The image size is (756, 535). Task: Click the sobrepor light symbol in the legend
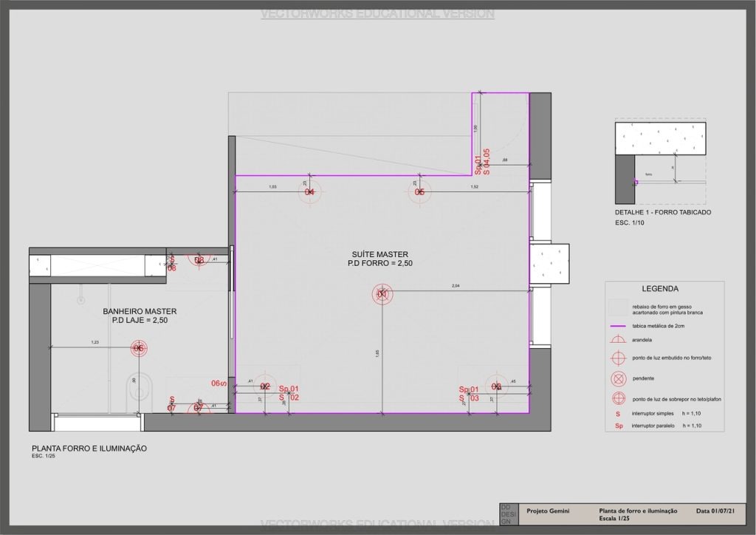coord(618,399)
